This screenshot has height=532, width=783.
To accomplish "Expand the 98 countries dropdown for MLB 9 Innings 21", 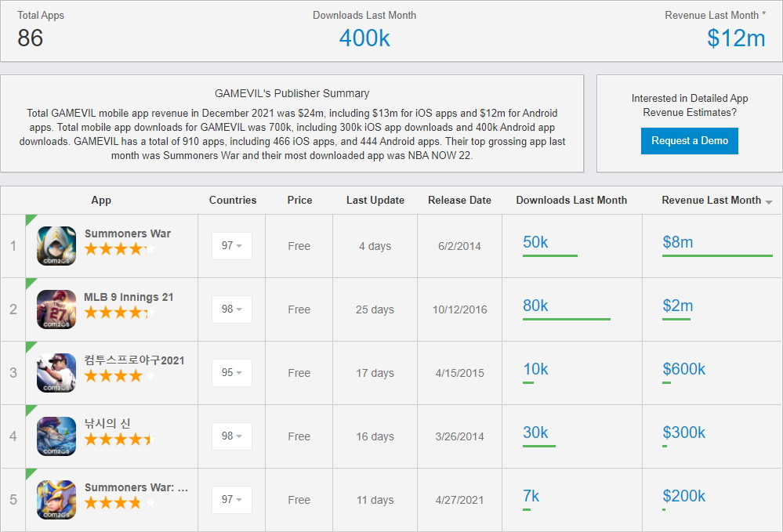I will 232,309.
